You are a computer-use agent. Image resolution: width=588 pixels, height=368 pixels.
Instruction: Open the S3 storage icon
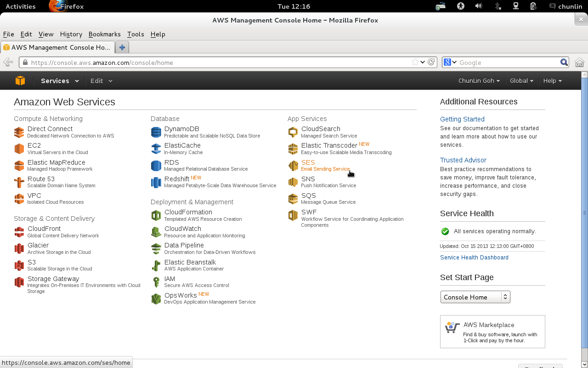coord(19,265)
